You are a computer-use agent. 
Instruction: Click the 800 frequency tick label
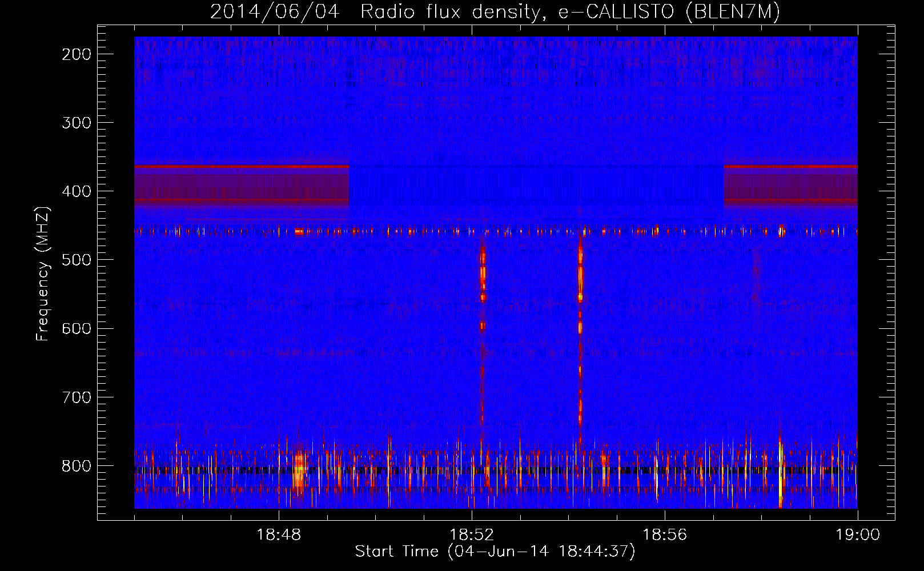[77, 465]
